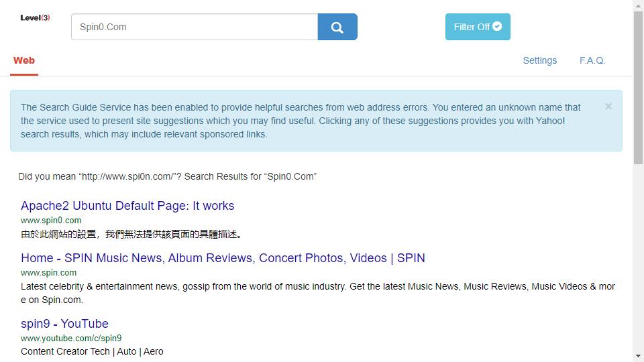644x362 pixels.
Task: Focus the Spin0.Com search field
Action: [x=195, y=27]
